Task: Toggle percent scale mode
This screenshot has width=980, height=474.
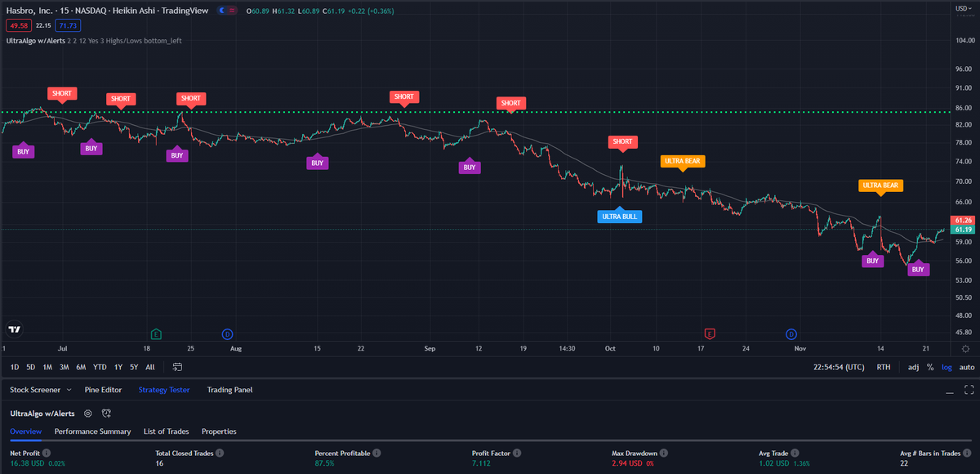Action: 930,367
